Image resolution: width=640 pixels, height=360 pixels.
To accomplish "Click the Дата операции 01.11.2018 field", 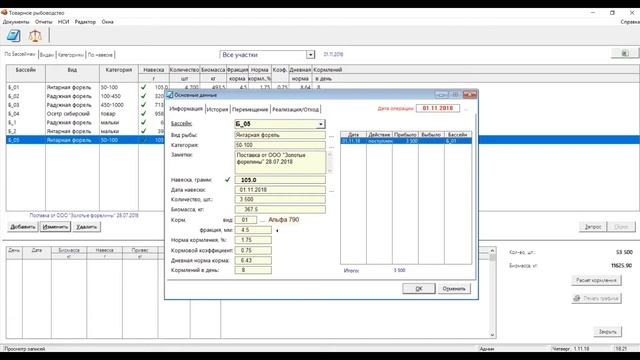I will tap(438, 108).
